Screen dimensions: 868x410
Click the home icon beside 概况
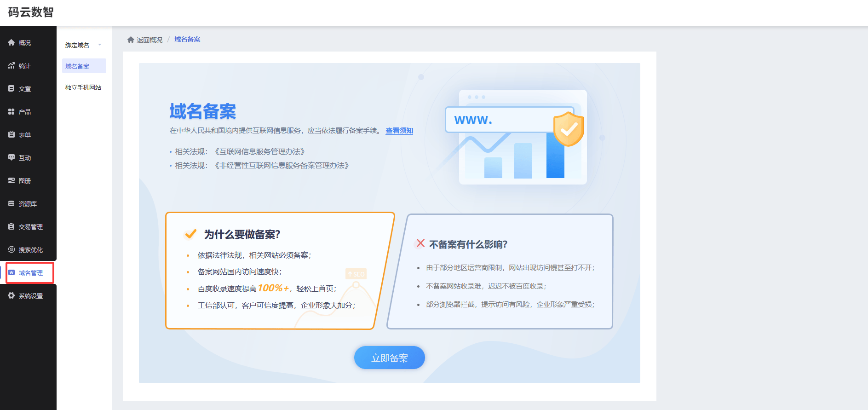(11, 42)
